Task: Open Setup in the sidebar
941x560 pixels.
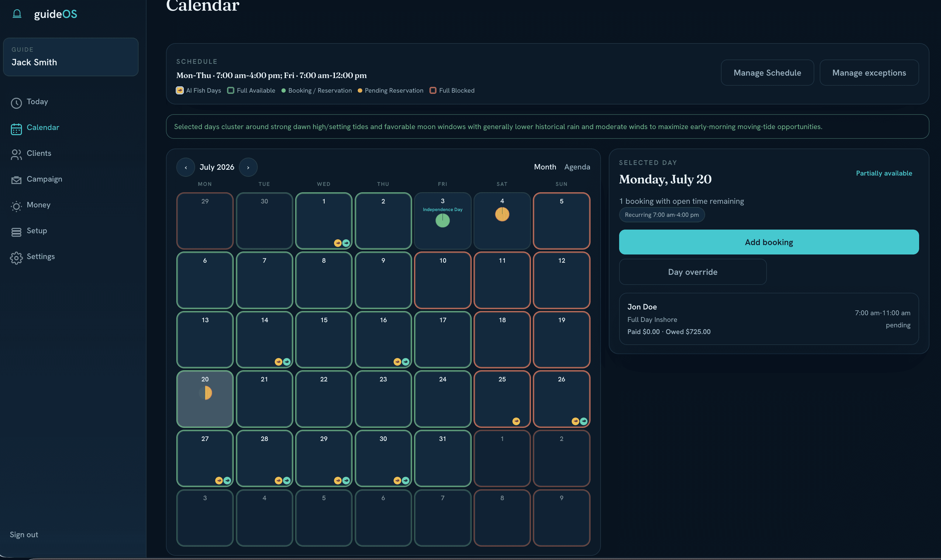Action: point(37,231)
